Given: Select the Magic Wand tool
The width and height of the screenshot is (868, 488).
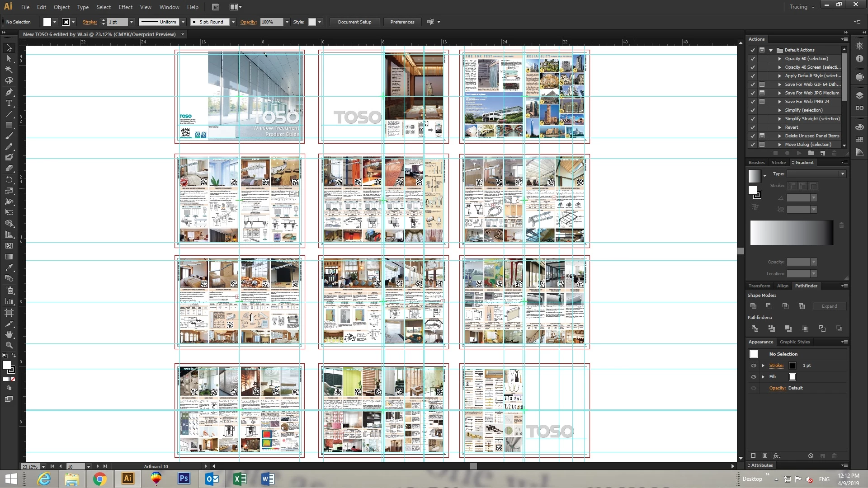Looking at the screenshot, I should pos(9,70).
